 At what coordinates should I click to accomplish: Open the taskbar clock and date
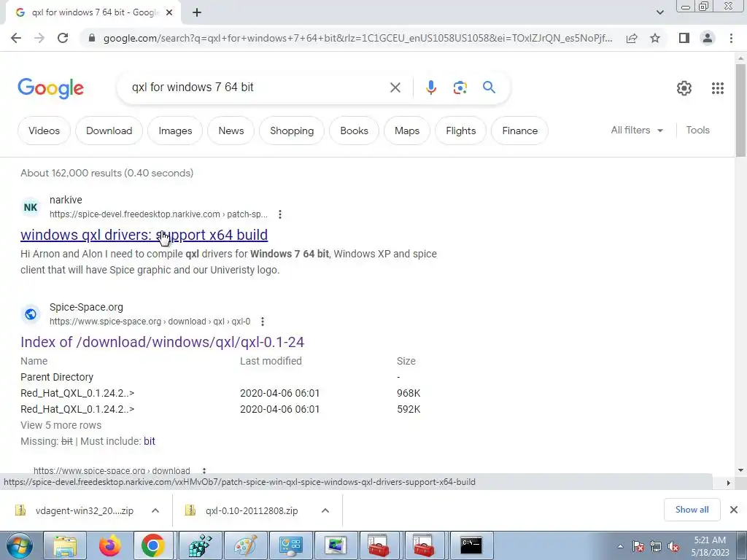click(710, 546)
